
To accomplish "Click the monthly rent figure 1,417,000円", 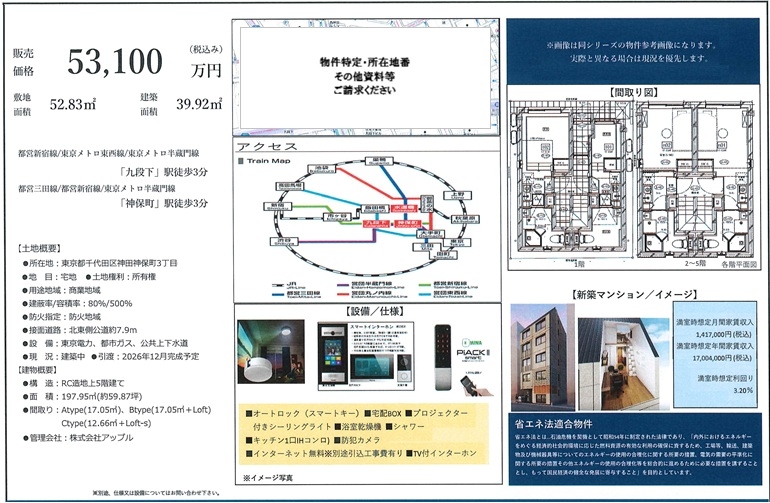I will (x=724, y=334).
